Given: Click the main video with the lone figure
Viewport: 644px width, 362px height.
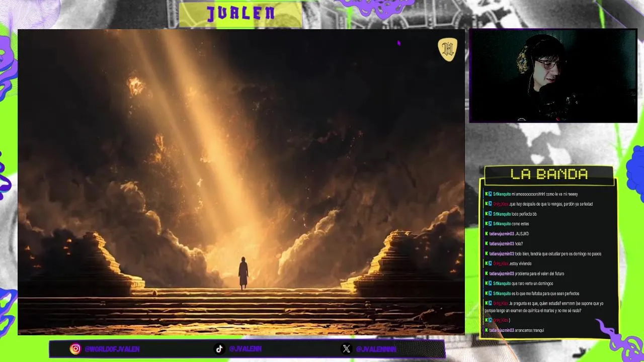Looking at the screenshot, I should pyautogui.click(x=241, y=182).
